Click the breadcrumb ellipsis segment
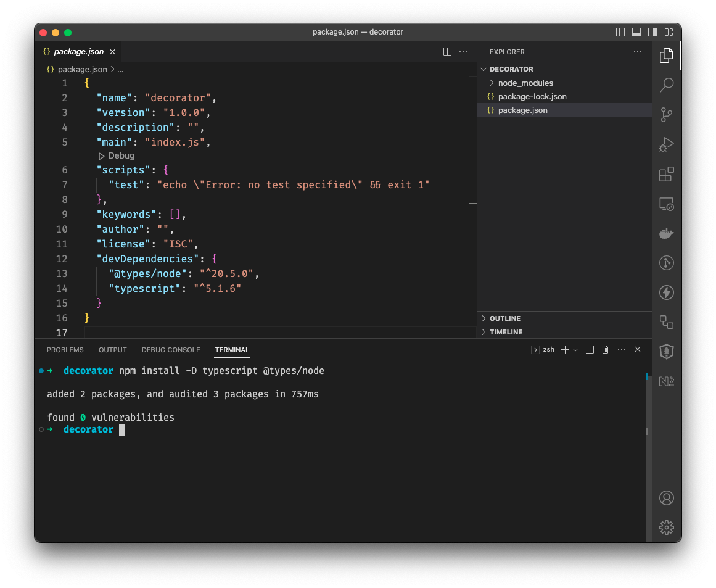This screenshot has height=588, width=716. [120, 70]
